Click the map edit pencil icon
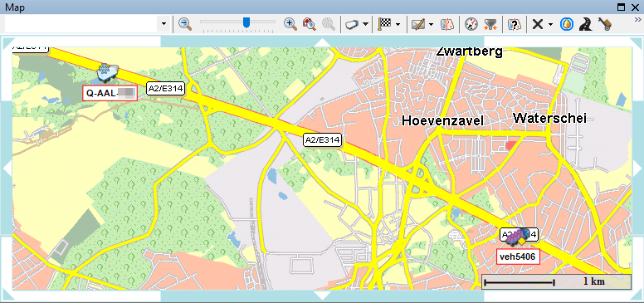644x303 pixels. [x=418, y=24]
